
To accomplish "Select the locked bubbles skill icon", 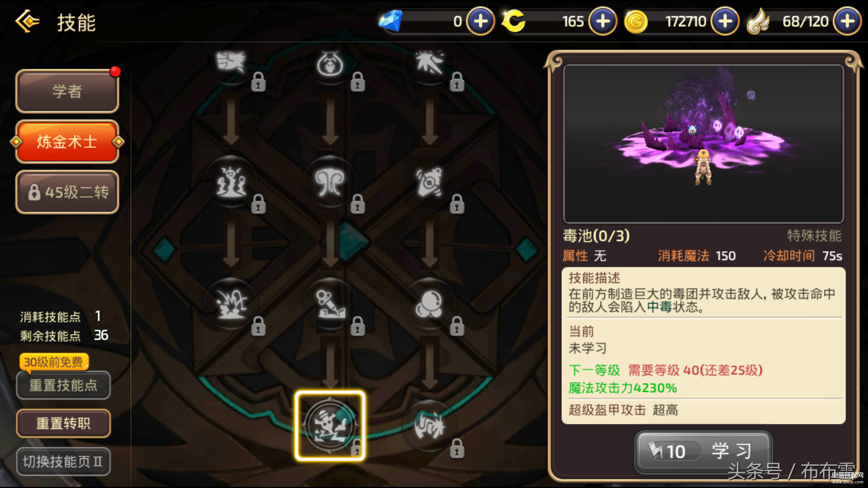I will 429,304.
